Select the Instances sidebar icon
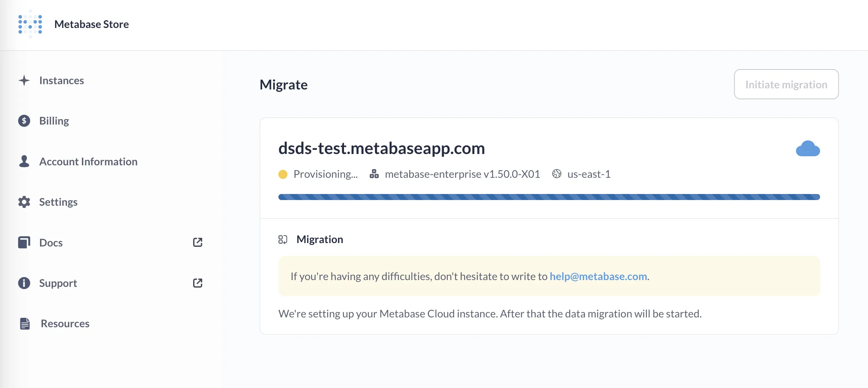868x388 pixels. [x=24, y=80]
